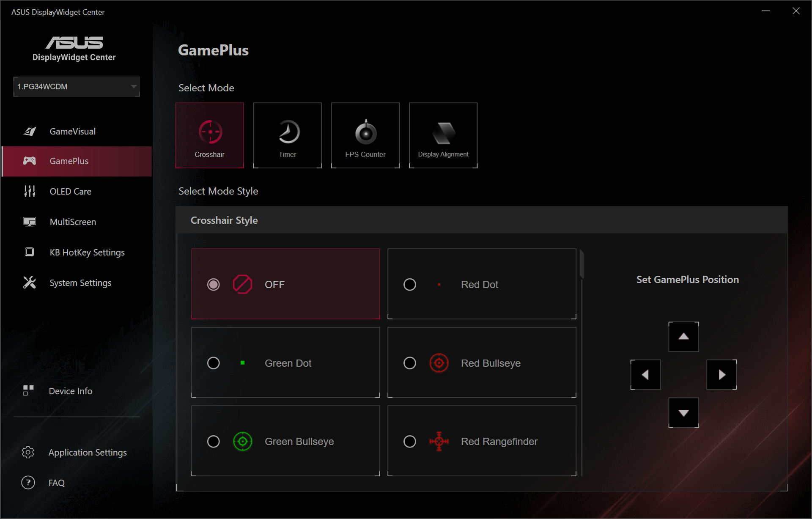This screenshot has width=812, height=519.
Task: Select Display Alignment mode
Action: (x=443, y=135)
